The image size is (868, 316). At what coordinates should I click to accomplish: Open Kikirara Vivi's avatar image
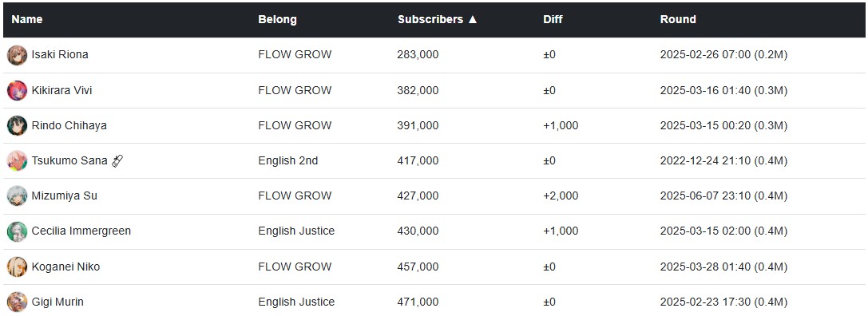tap(17, 90)
